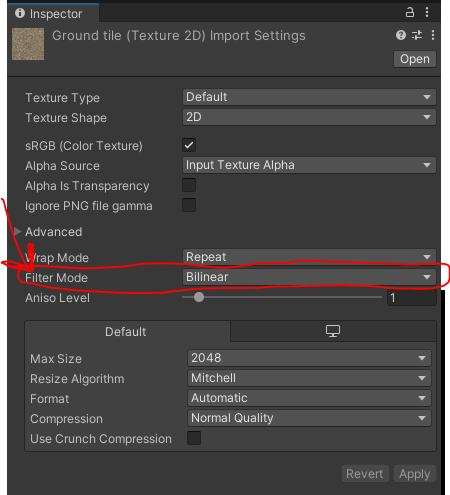Image resolution: width=450 pixels, height=495 pixels.
Task: Open the Max Size dropdown
Action: pos(309,358)
